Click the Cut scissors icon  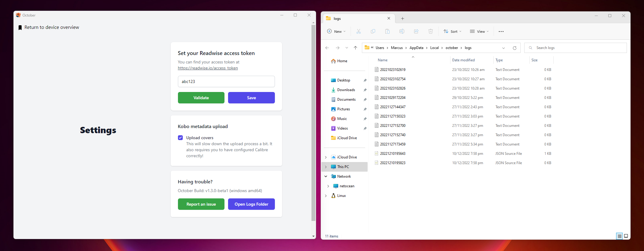tap(359, 31)
